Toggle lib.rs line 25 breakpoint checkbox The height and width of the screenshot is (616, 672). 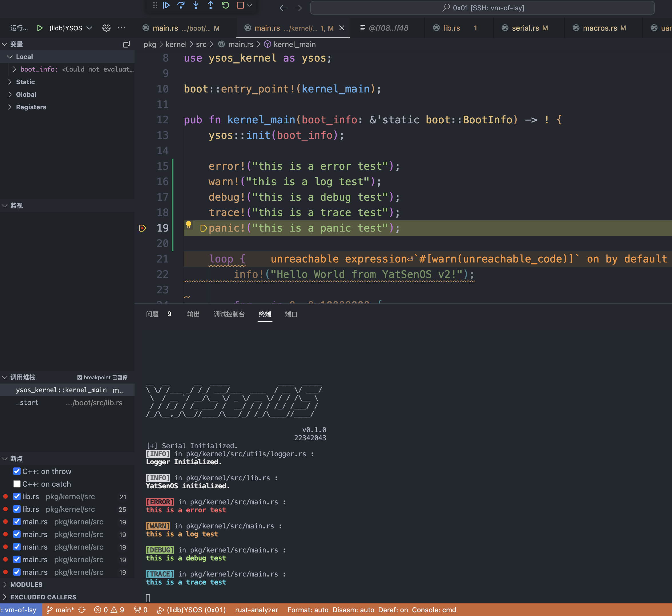[17, 509]
